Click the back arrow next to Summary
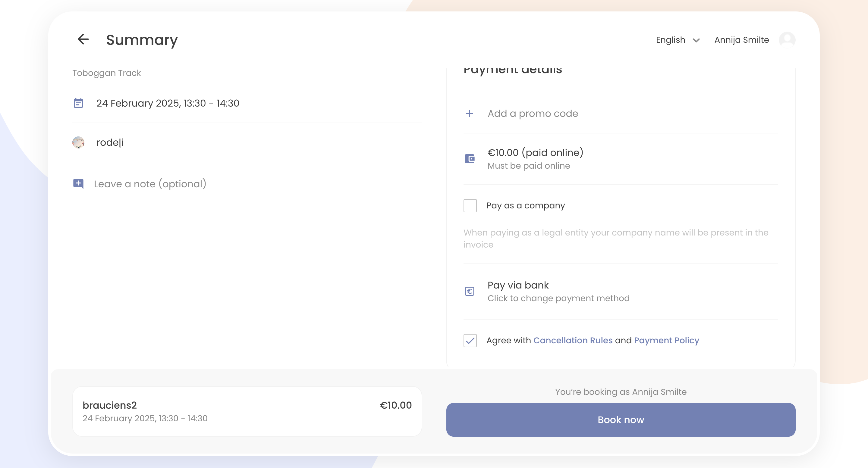 coord(83,39)
